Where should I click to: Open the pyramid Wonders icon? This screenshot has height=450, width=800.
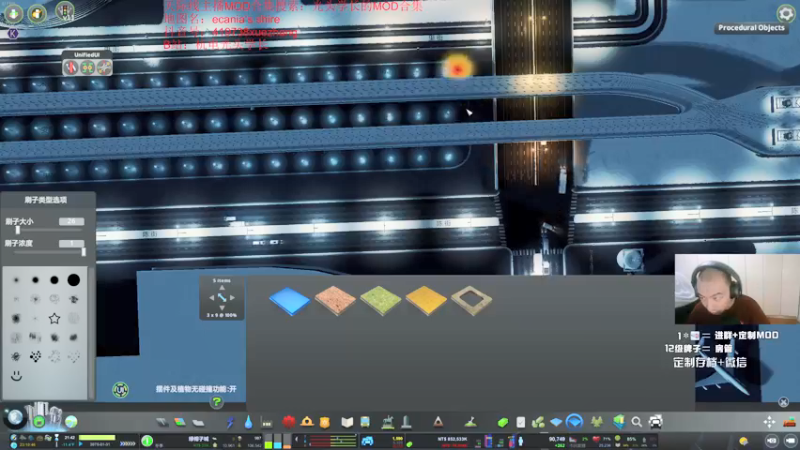(x=438, y=421)
